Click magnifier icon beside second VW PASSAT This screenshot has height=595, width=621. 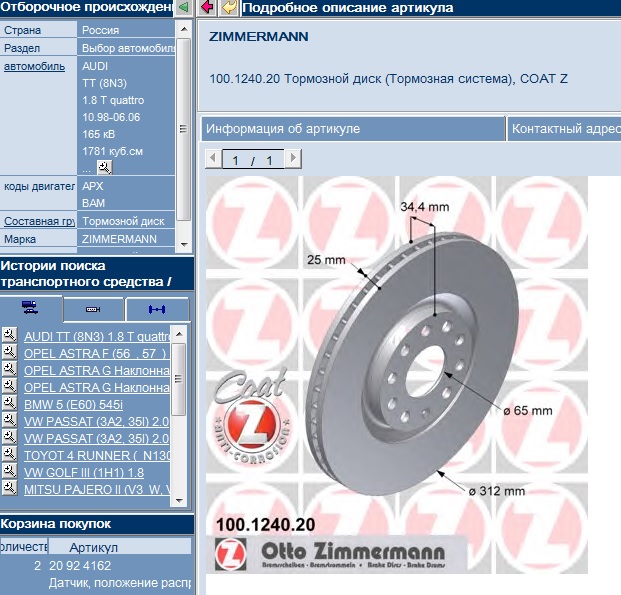click(x=10, y=437)
